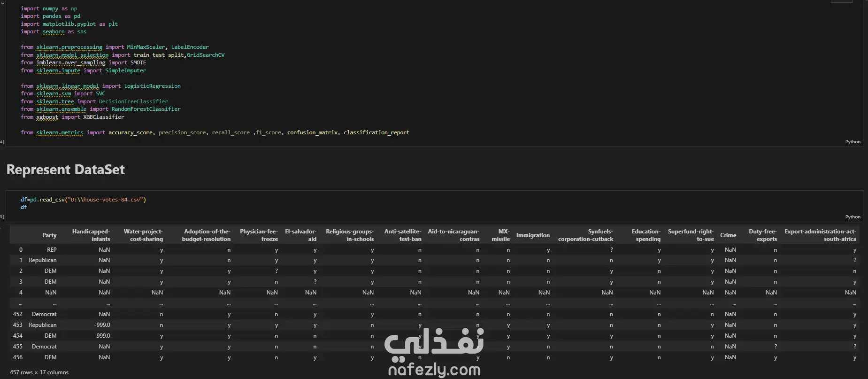The width and height of the screenshot is (868, 379).
Task: Click the SimpleImputer import line
Action: (x=83, y=70)
